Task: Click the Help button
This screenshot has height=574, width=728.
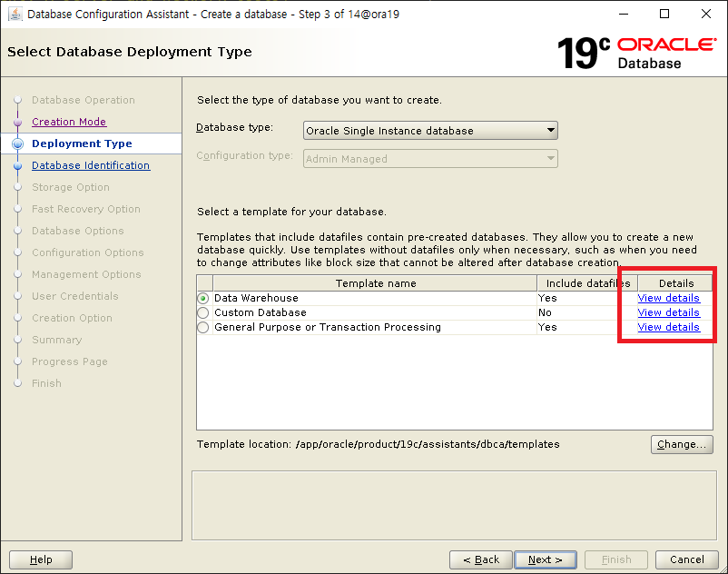Action: pyautogui.click(x=41, y=559)
